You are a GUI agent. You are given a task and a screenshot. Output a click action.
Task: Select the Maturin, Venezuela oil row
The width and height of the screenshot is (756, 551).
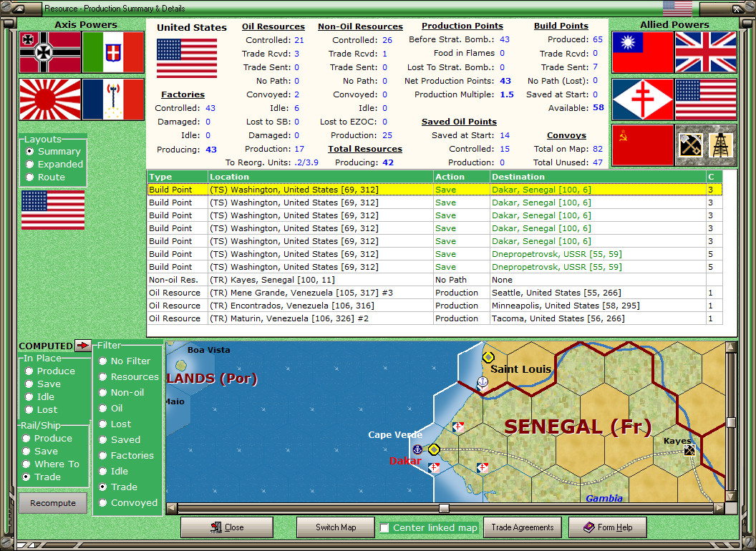[435, 318]
